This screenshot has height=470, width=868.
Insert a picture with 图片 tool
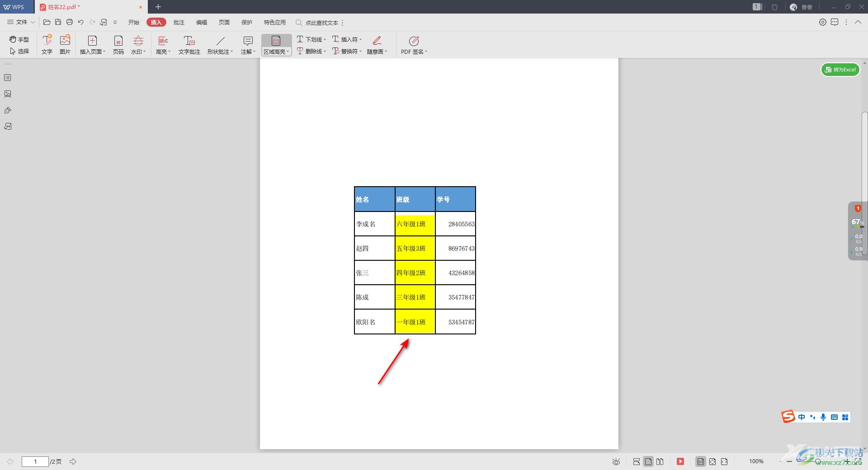click(x=65, y=45)
